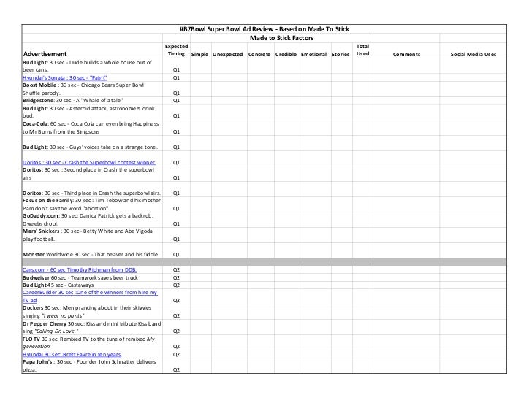532x411 pixels.
Task: Select the Bud Light 45 sec Castaways row
Action: (265, 285)
